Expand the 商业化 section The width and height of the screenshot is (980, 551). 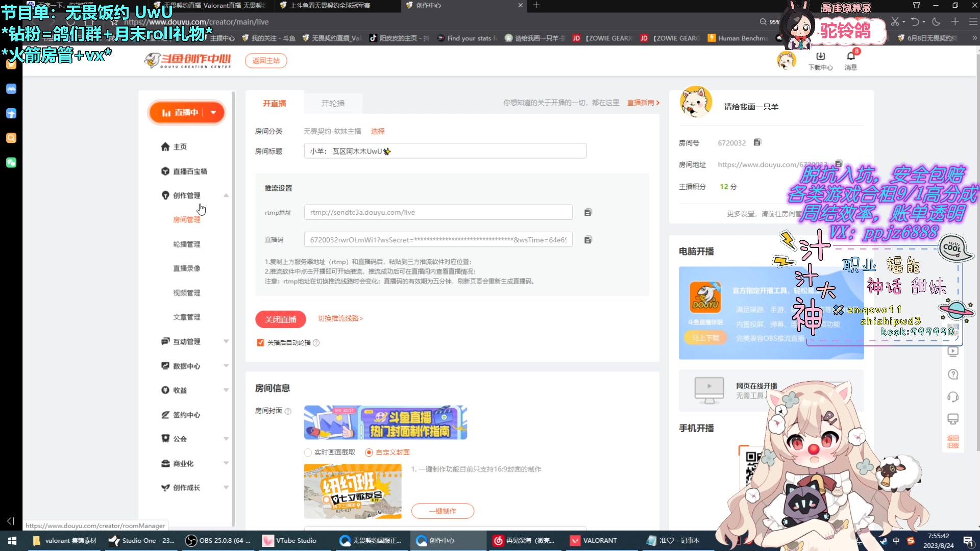coord(226,464)
